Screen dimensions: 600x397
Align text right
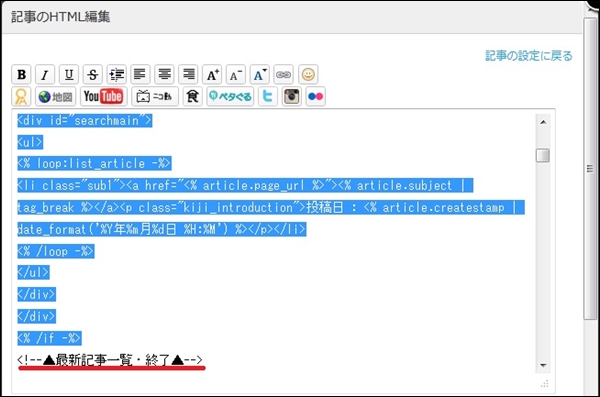tap(188, 74)
